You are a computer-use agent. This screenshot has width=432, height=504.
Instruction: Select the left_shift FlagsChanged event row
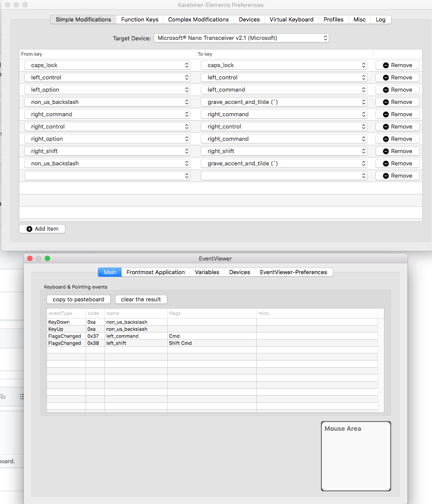(176, 343)
